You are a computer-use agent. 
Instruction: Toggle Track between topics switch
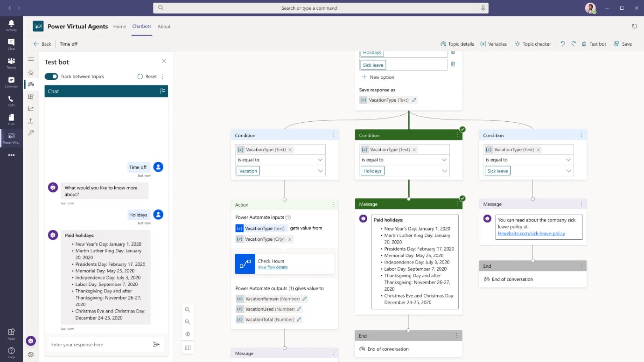[x=51, y=77]
